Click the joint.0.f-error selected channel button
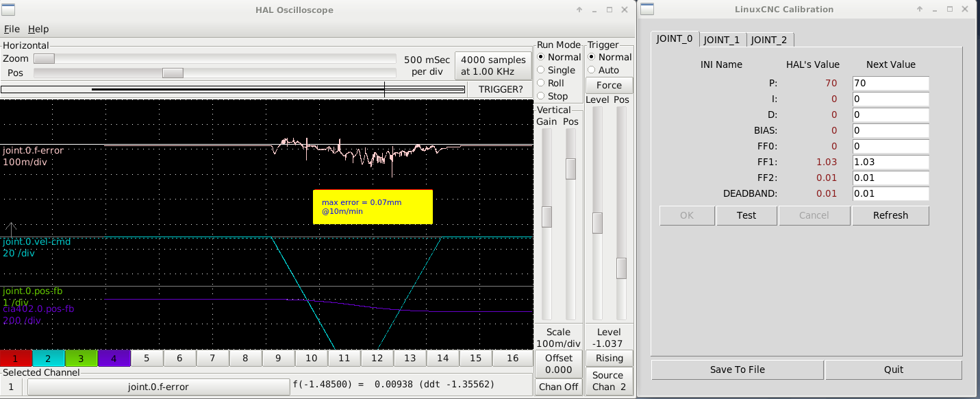 click(x=158, y=387)
